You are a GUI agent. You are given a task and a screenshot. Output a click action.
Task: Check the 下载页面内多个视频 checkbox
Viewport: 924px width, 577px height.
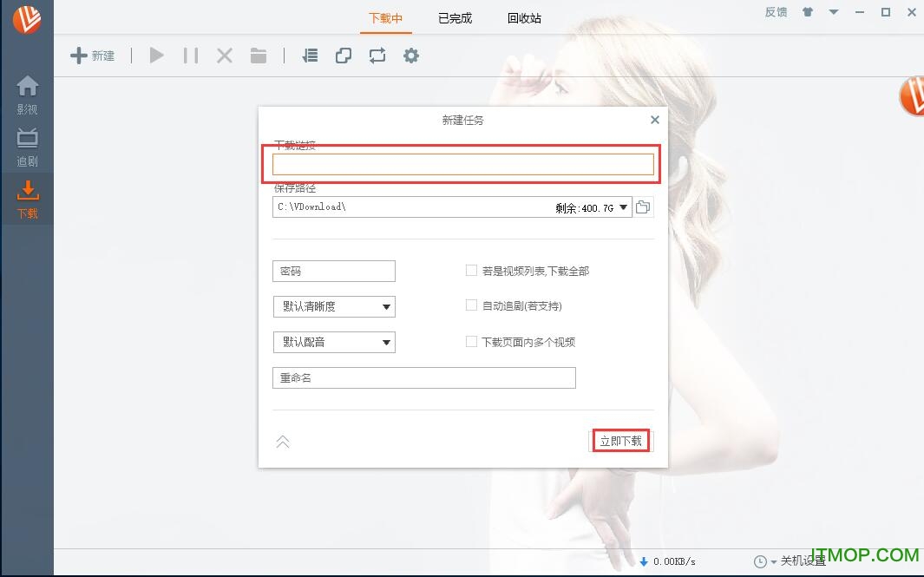pyautogui.click(x=471, y=341)
